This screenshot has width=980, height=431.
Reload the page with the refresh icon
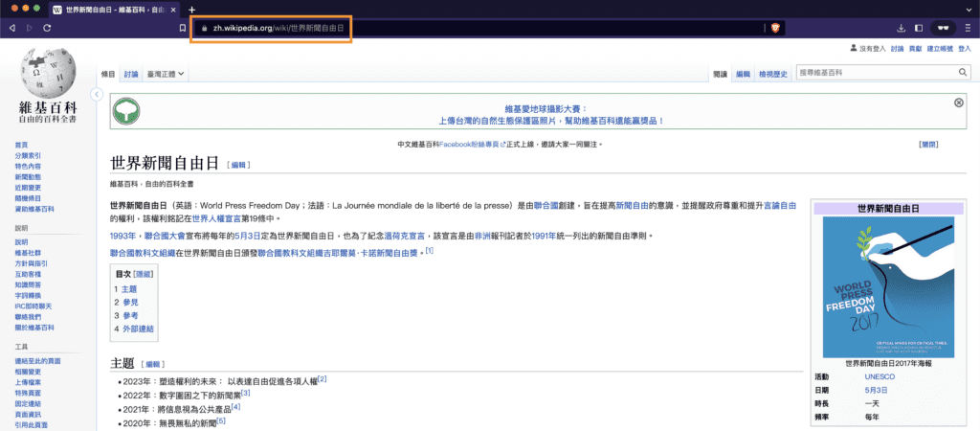[x=47, y=28]
